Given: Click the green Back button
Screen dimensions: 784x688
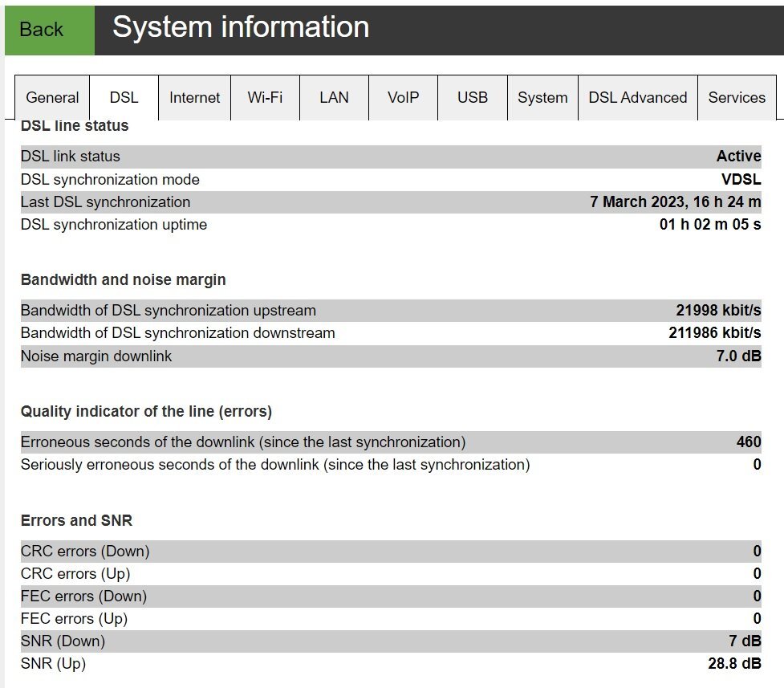Looking at the screenshot, I should point(50,30).
